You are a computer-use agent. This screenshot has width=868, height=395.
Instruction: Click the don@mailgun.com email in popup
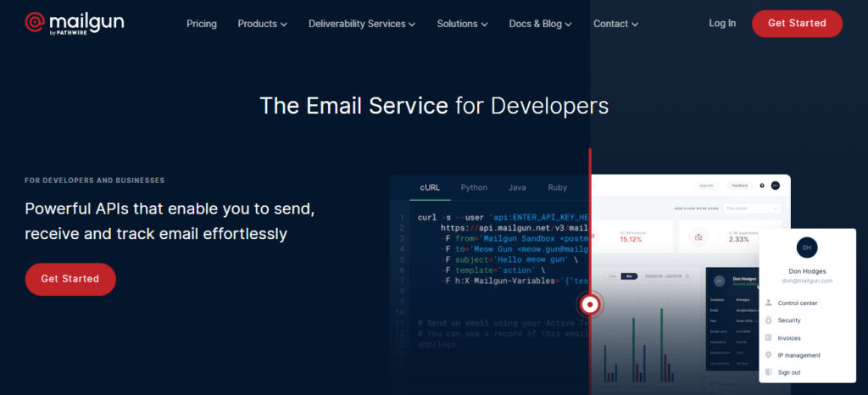pos(807,281)
